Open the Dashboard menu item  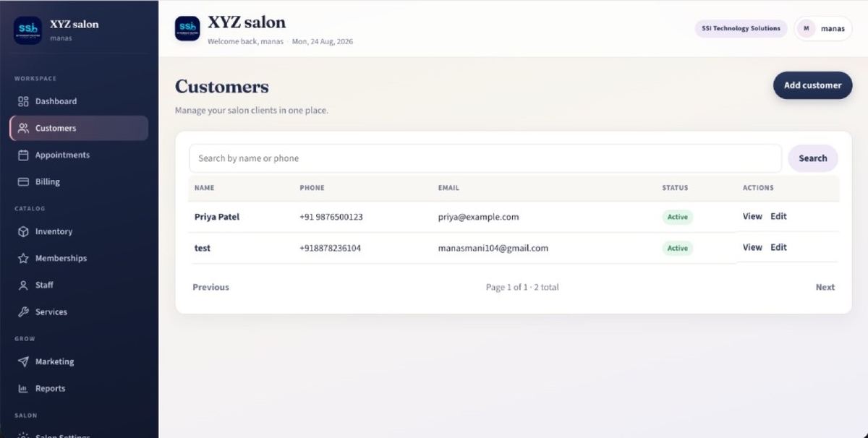click(79, 101)
